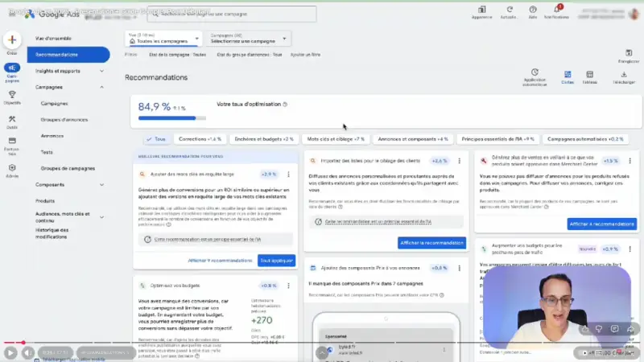Expand Audiences, mots clés et contenu

pyautogui.click(x=101, y=217)
